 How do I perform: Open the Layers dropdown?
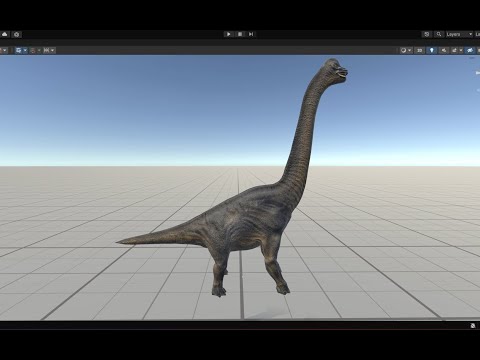[x=459, y=34]
